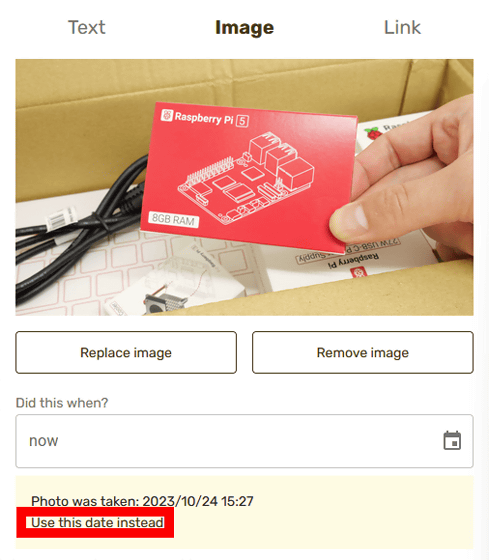Click the 'Photo was taken' timestamp text
This screenshot has width=489, height=560.
142,501
